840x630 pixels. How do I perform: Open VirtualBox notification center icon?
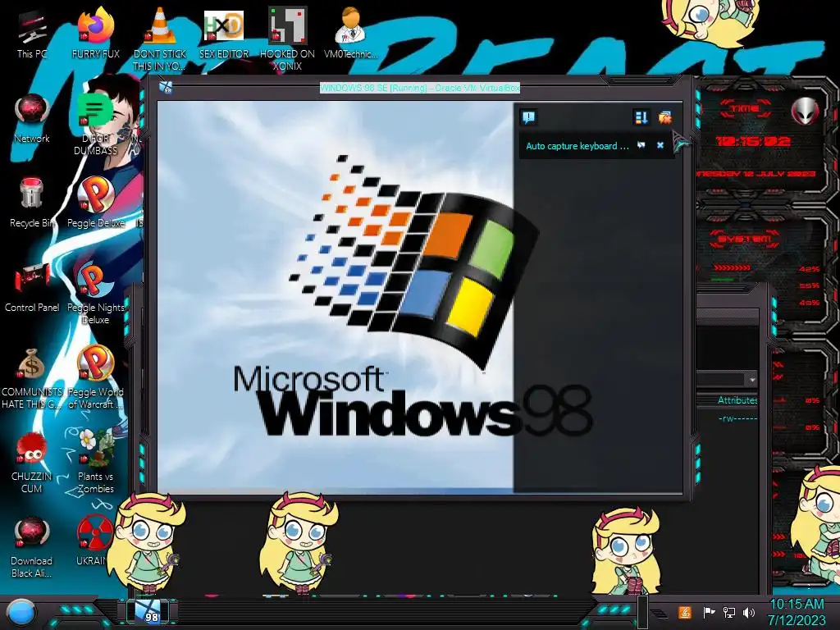529,117
